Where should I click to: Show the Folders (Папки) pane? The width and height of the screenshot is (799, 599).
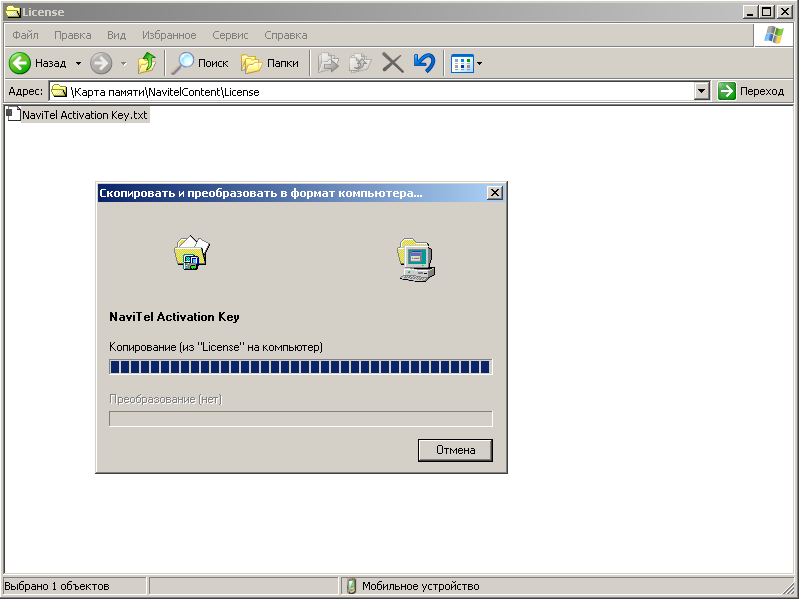tap(270, 63)
